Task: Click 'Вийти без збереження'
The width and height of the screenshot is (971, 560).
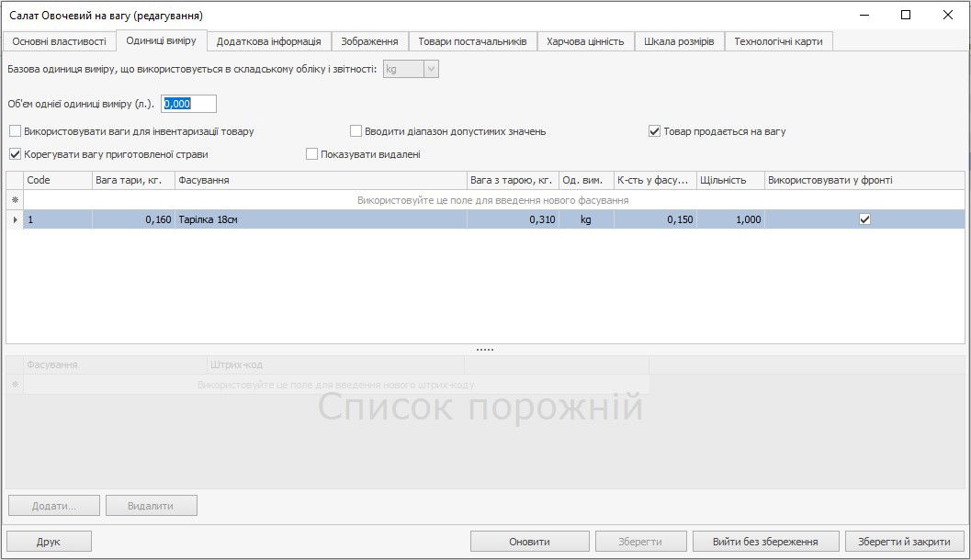Action: tap(764, 542)
